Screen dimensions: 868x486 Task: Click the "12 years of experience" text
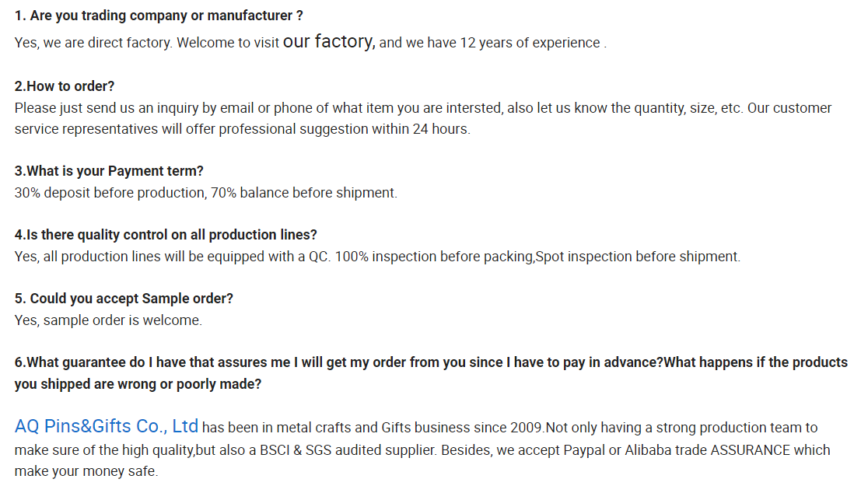[530, 44]
